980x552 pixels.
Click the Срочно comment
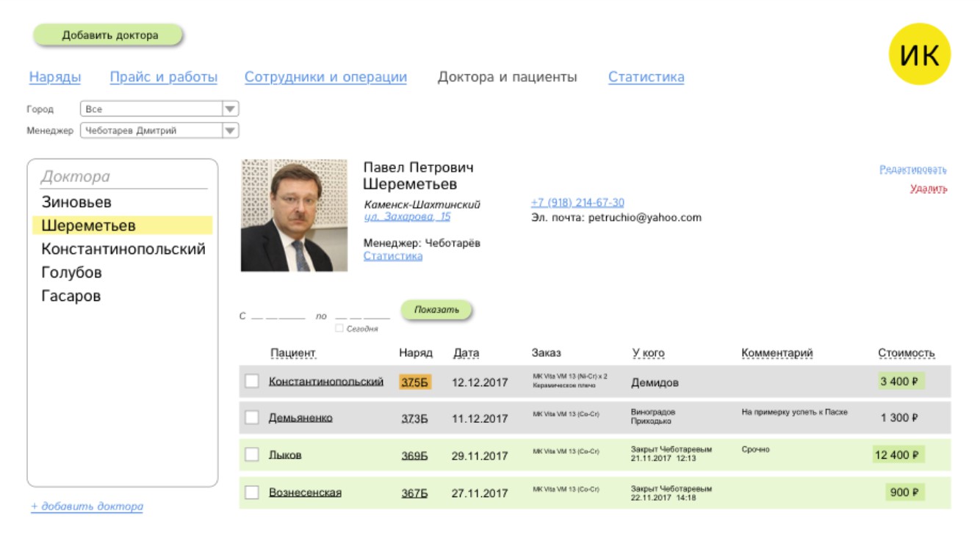pyautogui.click(x=755, y=449)
